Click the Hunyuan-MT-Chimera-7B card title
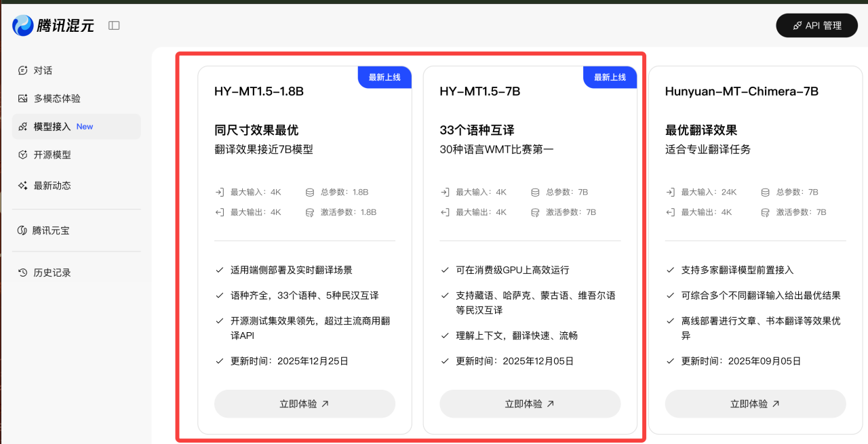 pyautogui.click(x=742, y=92)
